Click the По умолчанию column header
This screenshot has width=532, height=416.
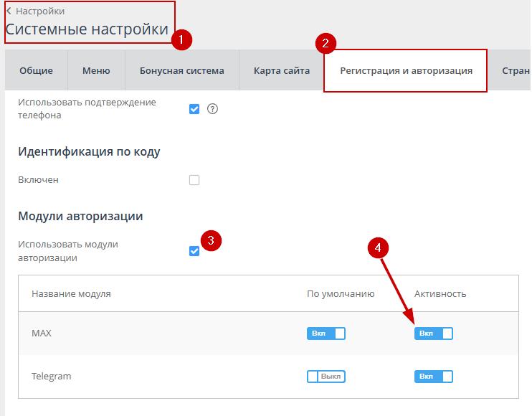[341, 294]
